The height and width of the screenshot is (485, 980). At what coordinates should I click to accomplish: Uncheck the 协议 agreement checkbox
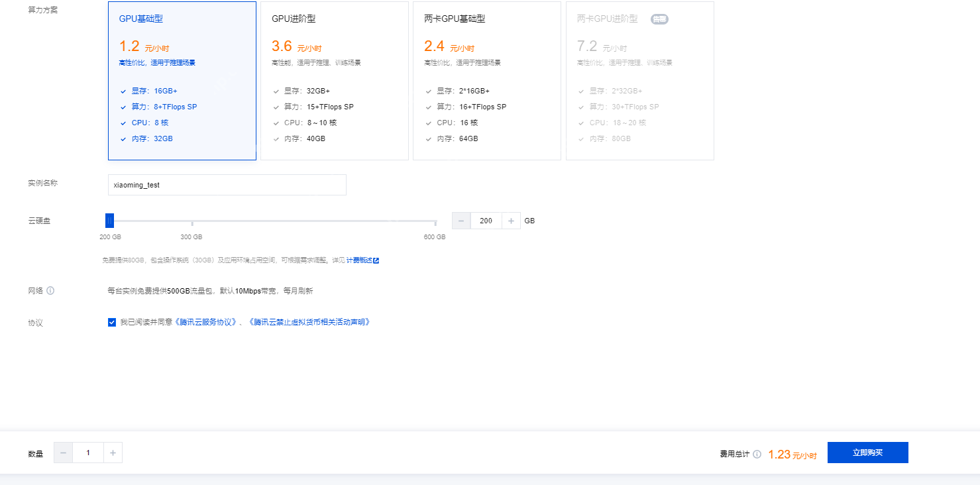(112, 323)
